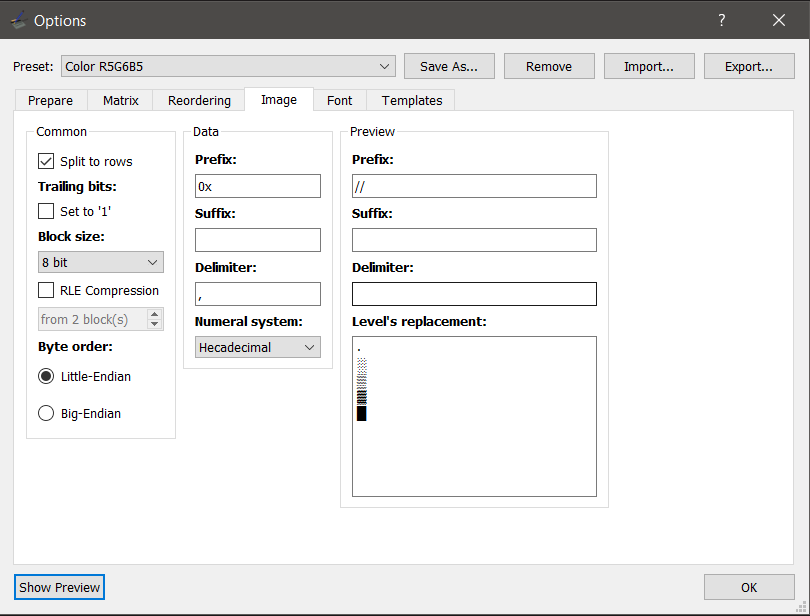810x616 pixels.
Task: Uncheck the Split to rows checkbox
Action: click(x=46, y=161)
